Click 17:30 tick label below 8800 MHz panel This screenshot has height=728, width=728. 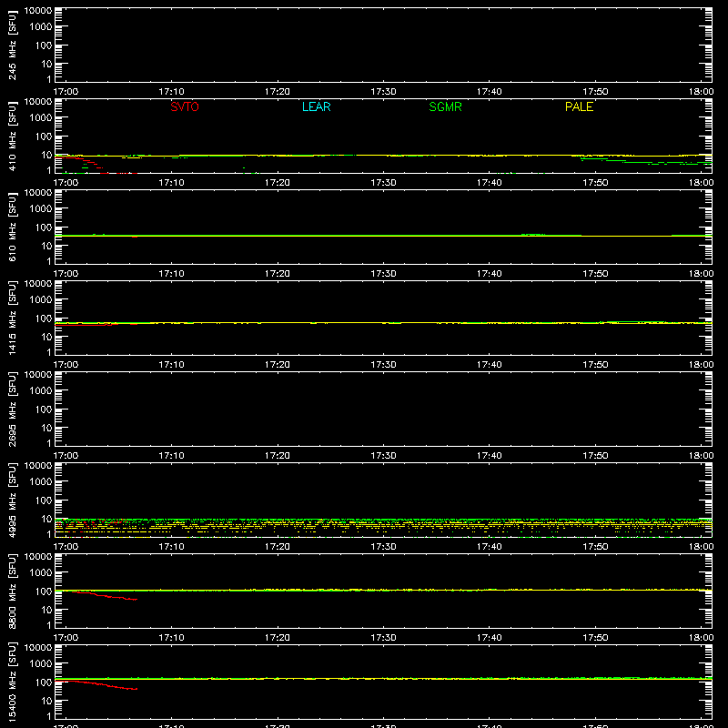tap(383, 638)
